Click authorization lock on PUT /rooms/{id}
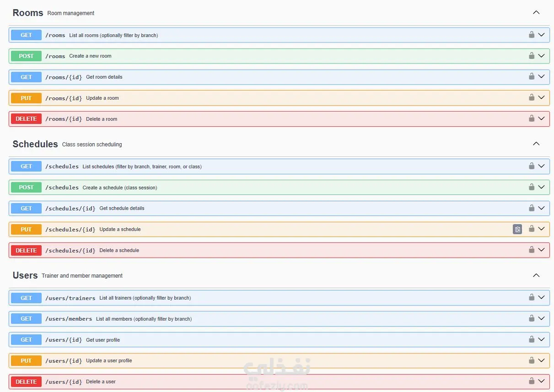 pos(531,97)
